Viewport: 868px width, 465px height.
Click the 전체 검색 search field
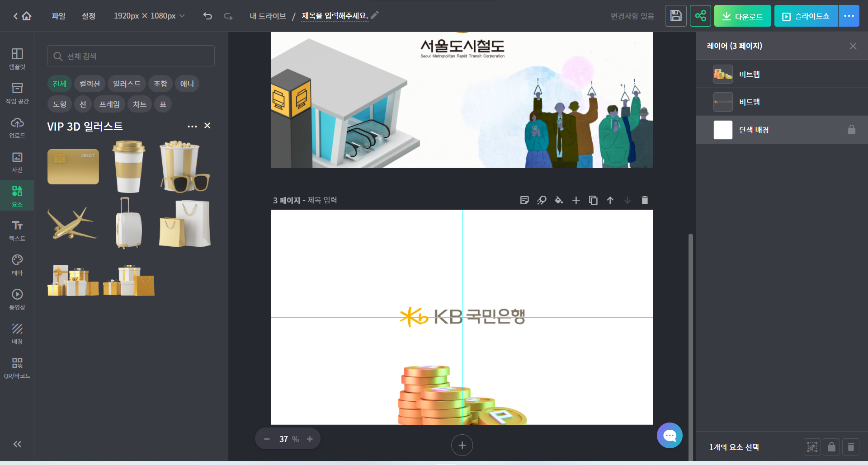coord(131,56)
